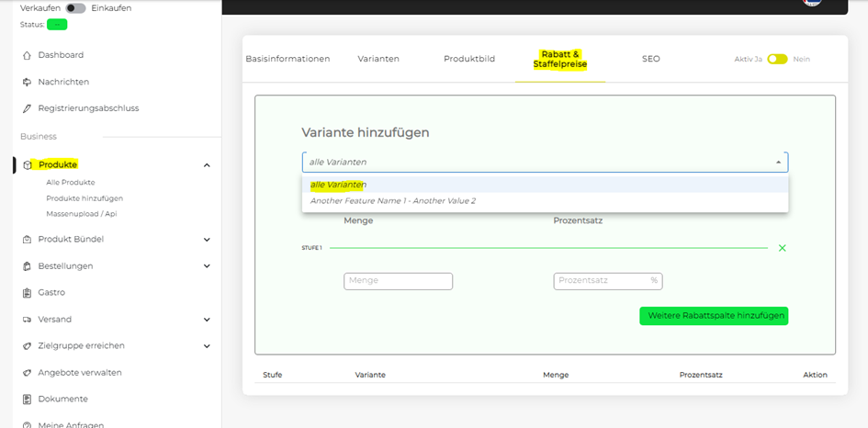
Task: Click the Gastro menu icon
Action: (x=27, y=293)
